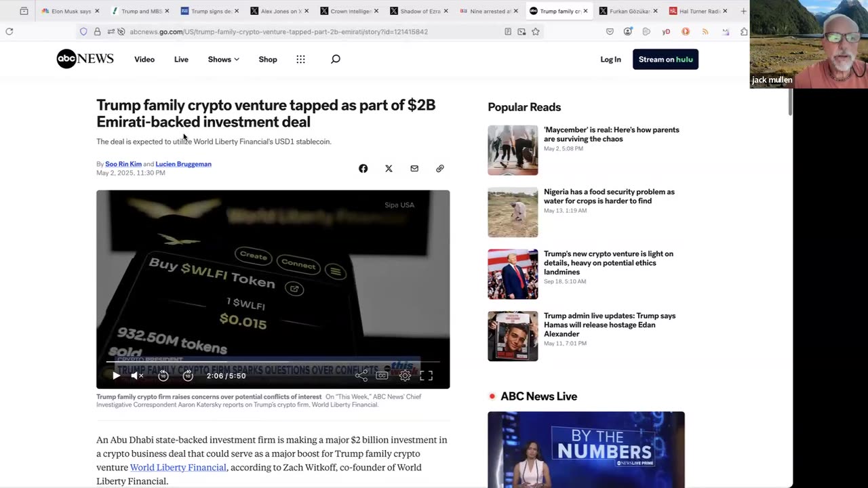Switch to the Elon Musk says tab
The height and width of the screenshot is (488, 868).
(x=69, y=11)
